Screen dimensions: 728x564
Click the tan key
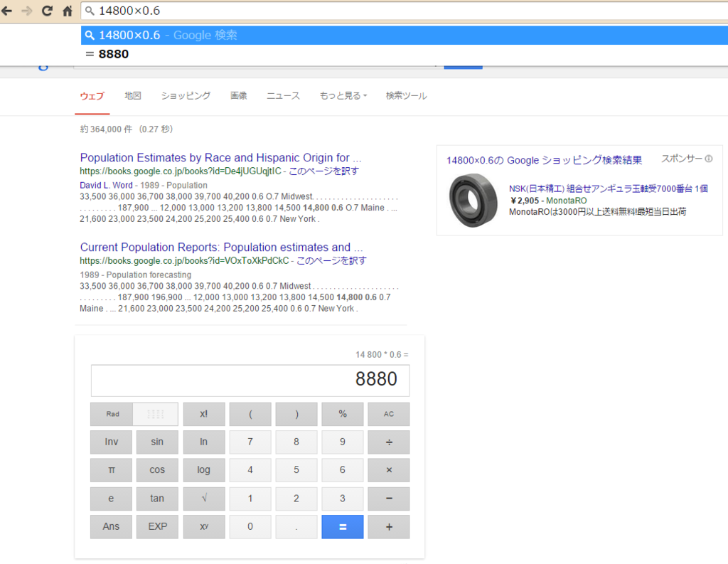157,499
